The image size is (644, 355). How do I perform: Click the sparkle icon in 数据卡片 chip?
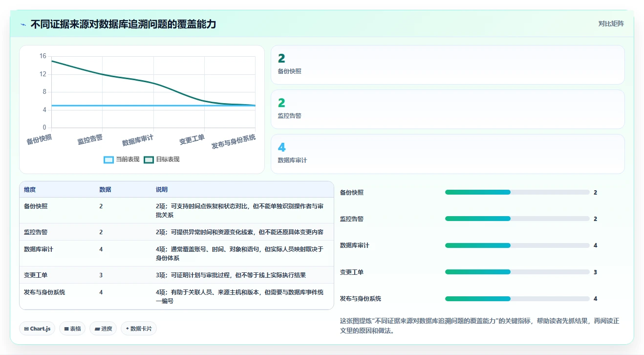point(128,329)
